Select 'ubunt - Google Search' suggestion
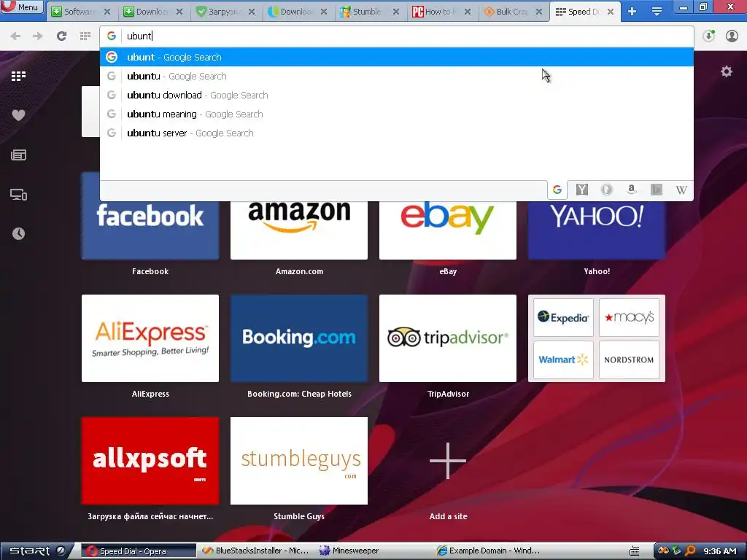Image resolution: width=747 pixels, height=560 pixels. pyautogui.click(x=396, y=57)
